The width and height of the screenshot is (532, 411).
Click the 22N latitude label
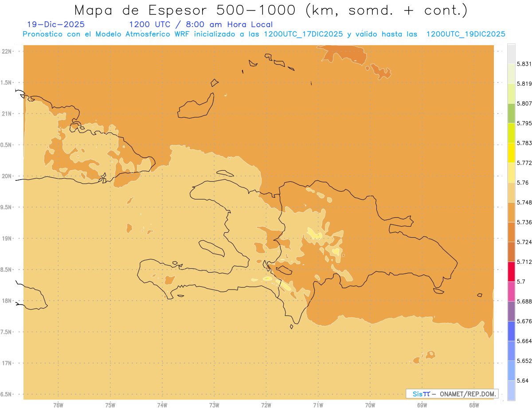(7, 51)
